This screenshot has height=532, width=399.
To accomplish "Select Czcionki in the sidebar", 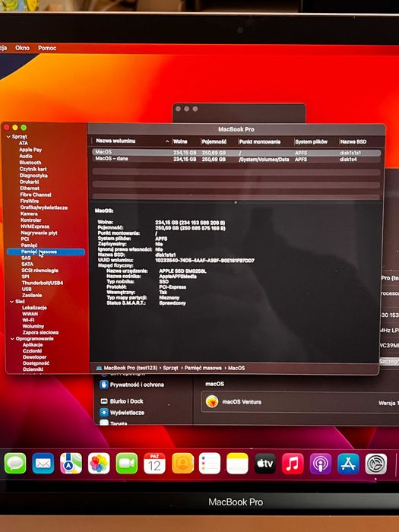I will pos(32,351).
